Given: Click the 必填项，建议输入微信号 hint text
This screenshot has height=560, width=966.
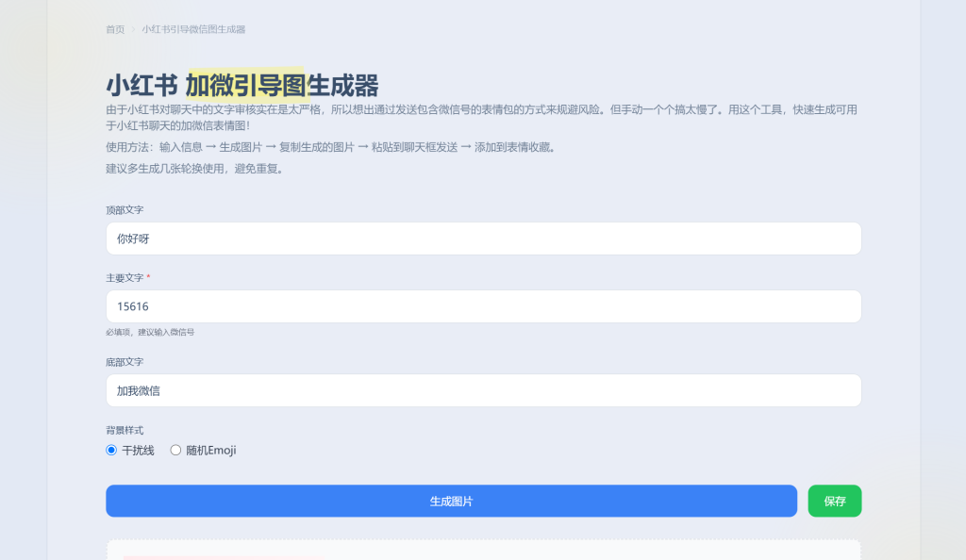Looking at the screenshot, I should 150,332.
